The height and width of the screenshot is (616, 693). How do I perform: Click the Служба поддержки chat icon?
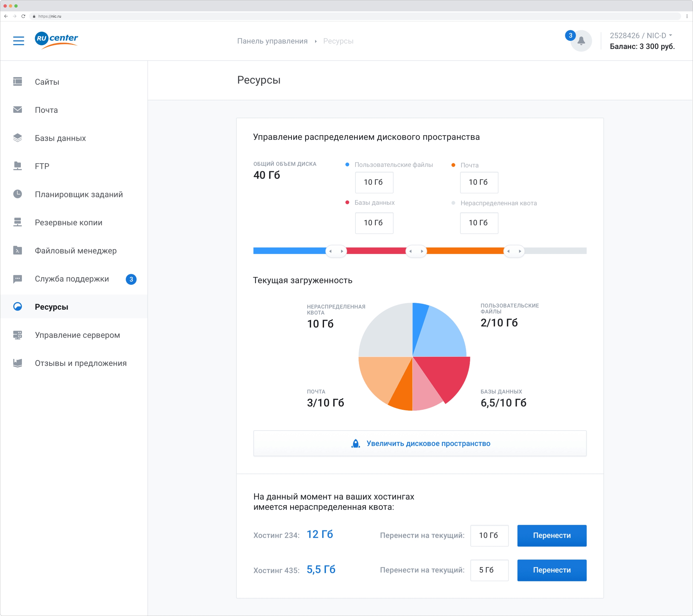(x=18, y=279)
